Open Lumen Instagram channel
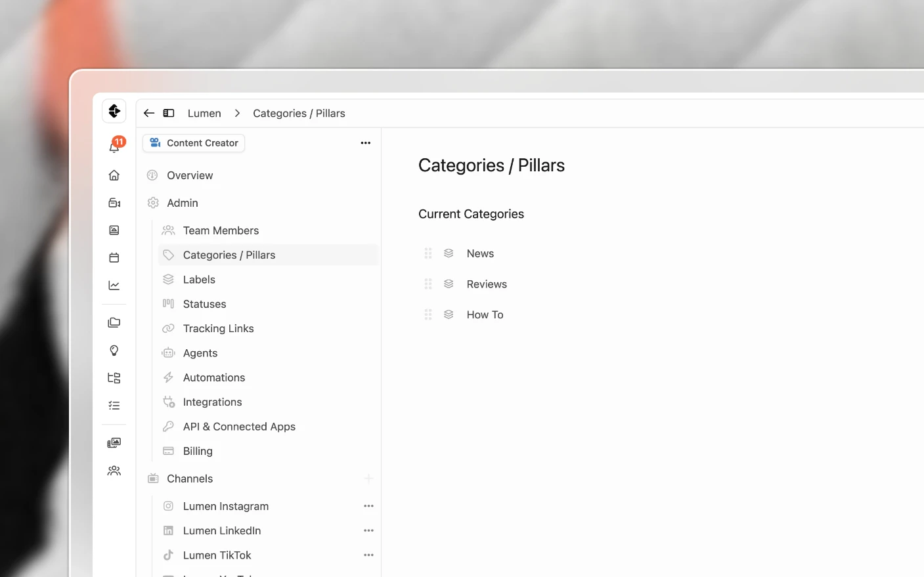The image size is (924, 577). point(225,506)
